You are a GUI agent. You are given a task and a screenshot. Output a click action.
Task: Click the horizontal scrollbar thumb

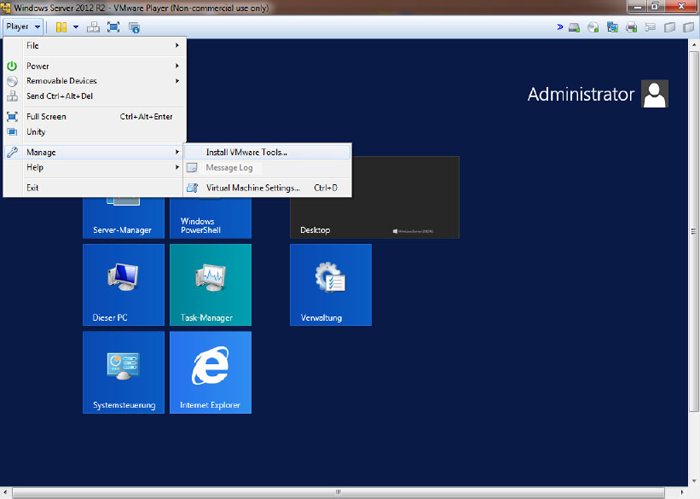click(338, 492)
